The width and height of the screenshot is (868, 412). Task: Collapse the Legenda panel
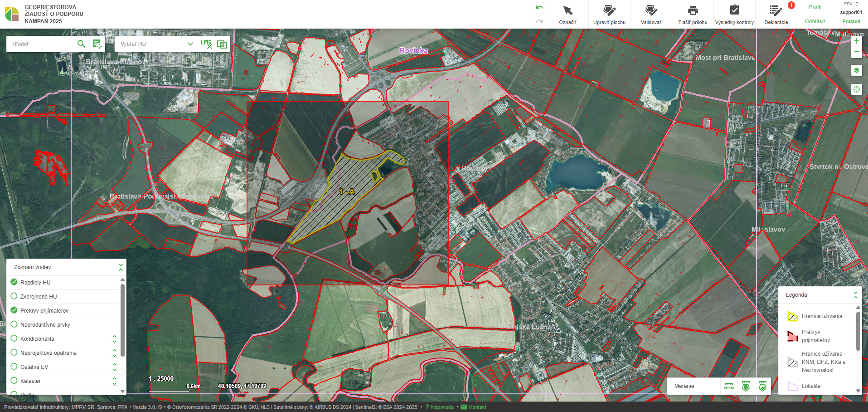(855, 295)
